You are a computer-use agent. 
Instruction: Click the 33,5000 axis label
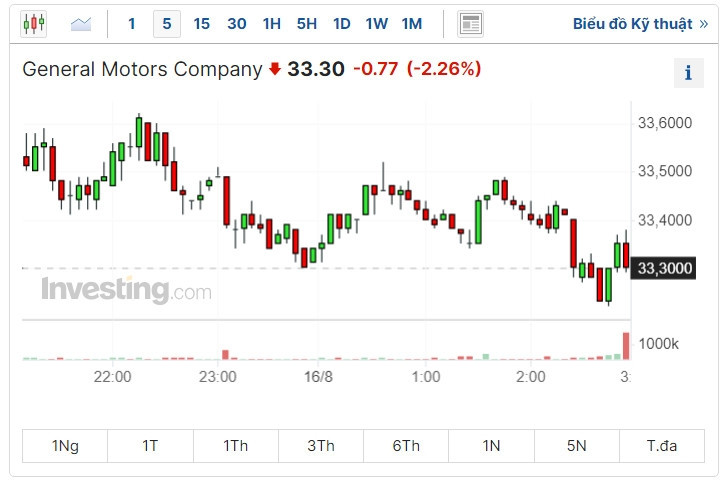665,171
